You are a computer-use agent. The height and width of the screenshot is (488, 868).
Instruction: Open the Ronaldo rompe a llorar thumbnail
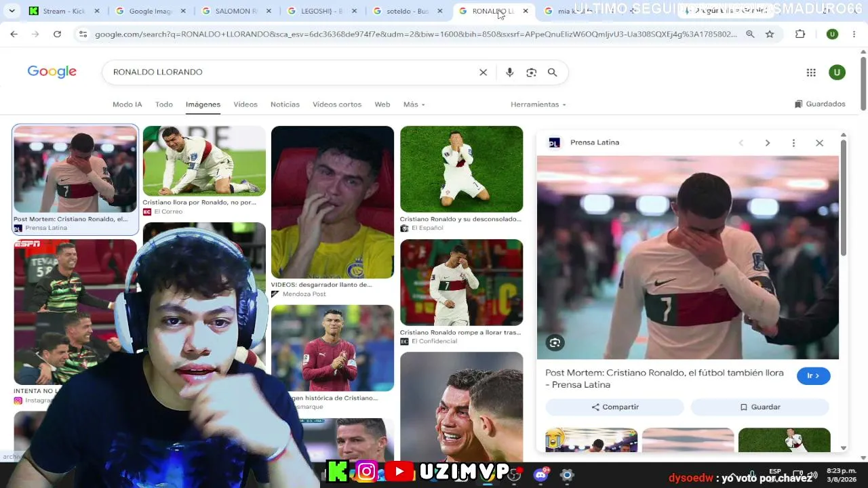(x=461, y=282)
